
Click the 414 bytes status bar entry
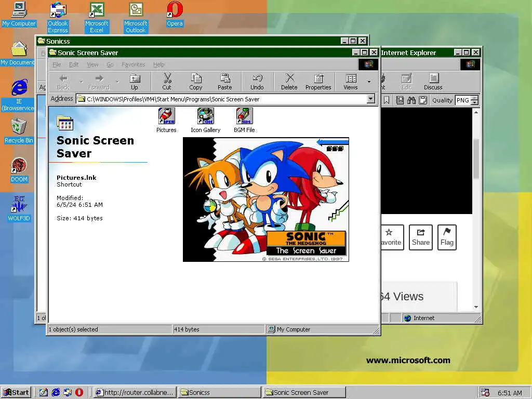[219, 329]
